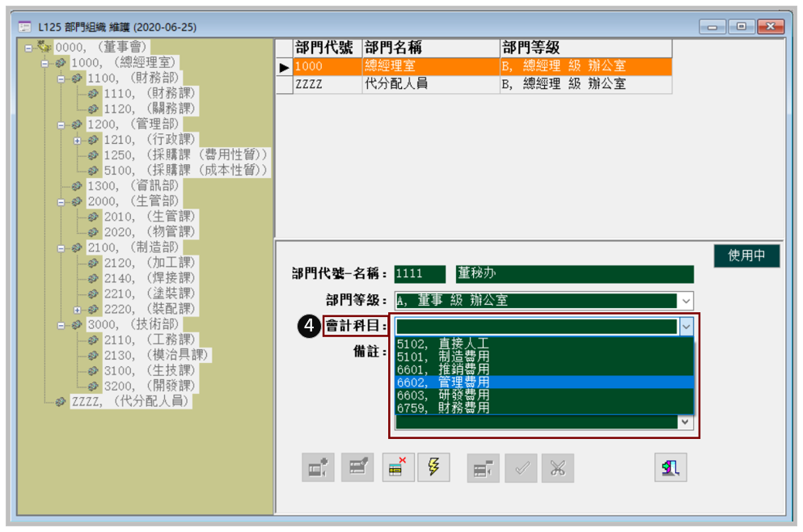Screen dimensions: 803x532
Task: Open the dropdown arrow below the account list
Action: pos(686,422)
